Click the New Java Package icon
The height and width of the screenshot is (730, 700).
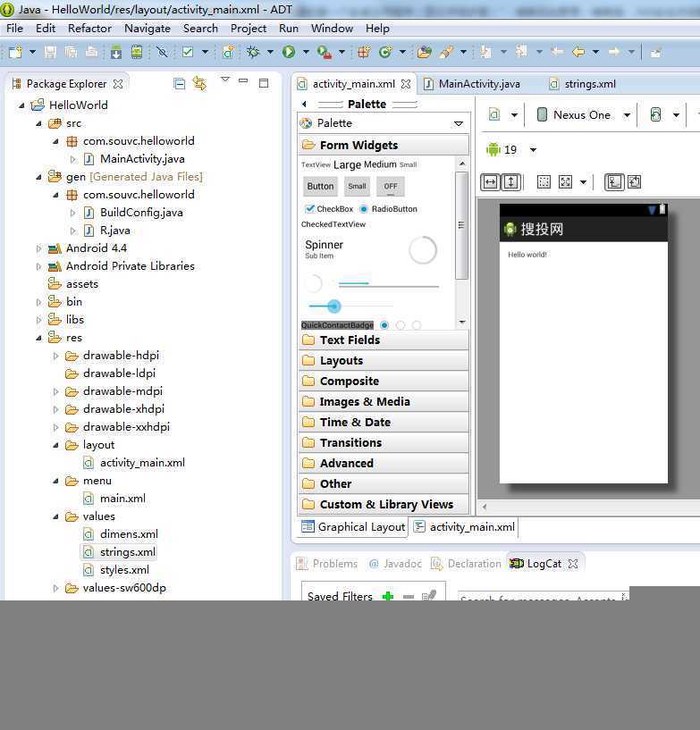coord(364,52)
